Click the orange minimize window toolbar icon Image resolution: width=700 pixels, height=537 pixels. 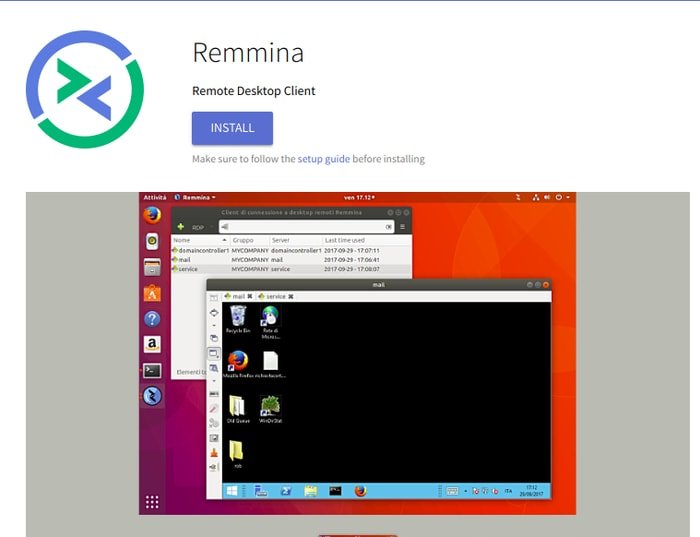(214, 453)
